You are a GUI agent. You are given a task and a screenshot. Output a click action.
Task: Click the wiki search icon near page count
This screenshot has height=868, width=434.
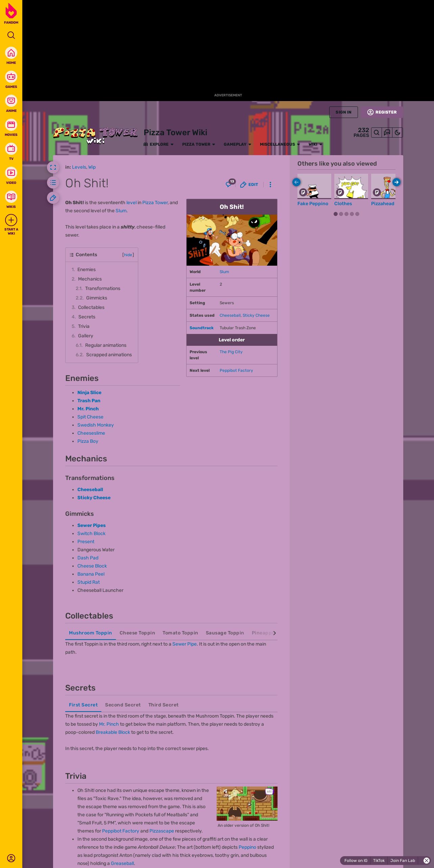click(376, 132)
